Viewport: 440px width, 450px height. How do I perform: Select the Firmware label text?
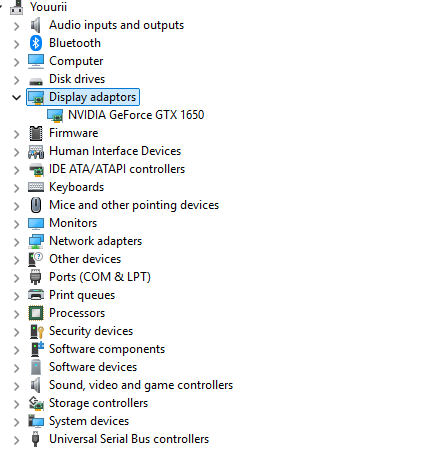(74, 133)
